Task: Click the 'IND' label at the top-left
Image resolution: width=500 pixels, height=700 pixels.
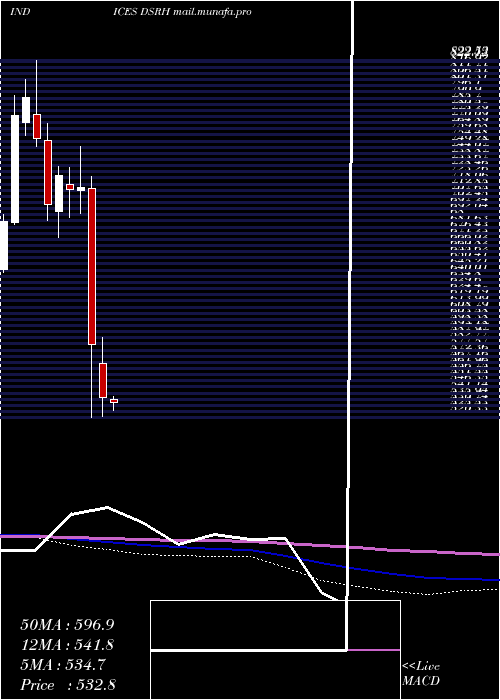Action: pyautogui.click(x=20, y=12)
